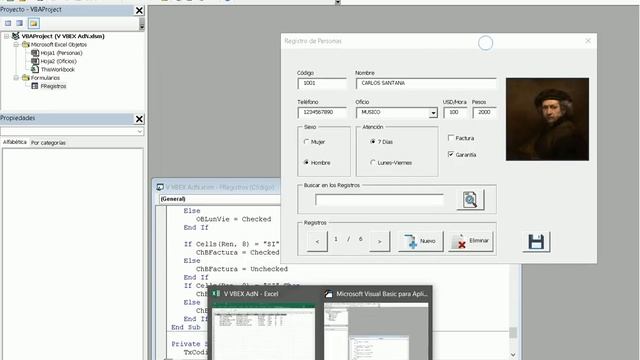Collapse the VBAProject (V VBEX AdN.xlsm) node
The width and height of the screenshot is (640, 360).
tap(7, 36)
